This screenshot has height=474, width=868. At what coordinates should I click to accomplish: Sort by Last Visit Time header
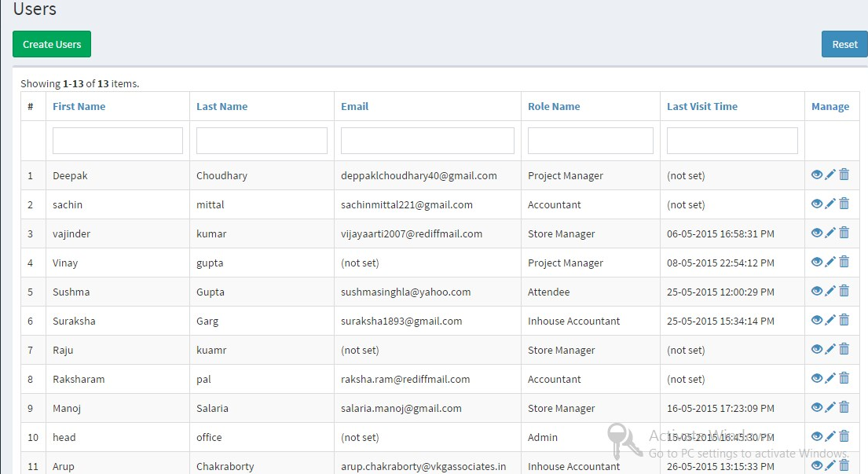click(701, 107)
